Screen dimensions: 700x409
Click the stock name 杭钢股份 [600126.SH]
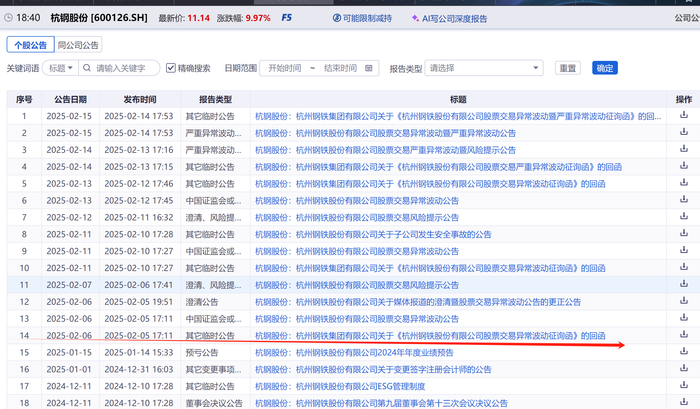tap(99, 18)
